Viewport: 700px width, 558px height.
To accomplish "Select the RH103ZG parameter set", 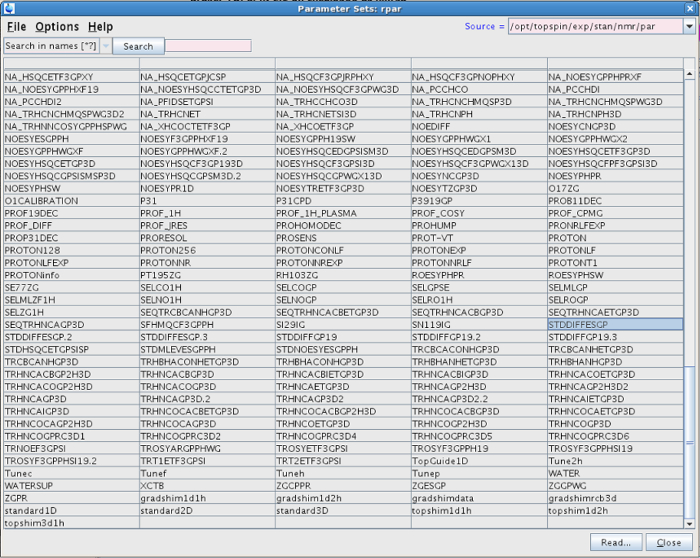I will 343,275.
